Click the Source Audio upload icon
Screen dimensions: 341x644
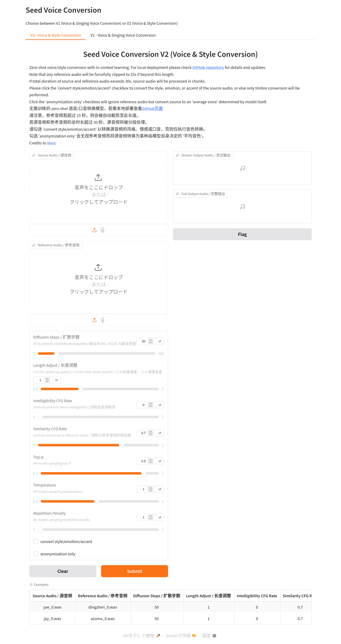click(x=94, y=230)
